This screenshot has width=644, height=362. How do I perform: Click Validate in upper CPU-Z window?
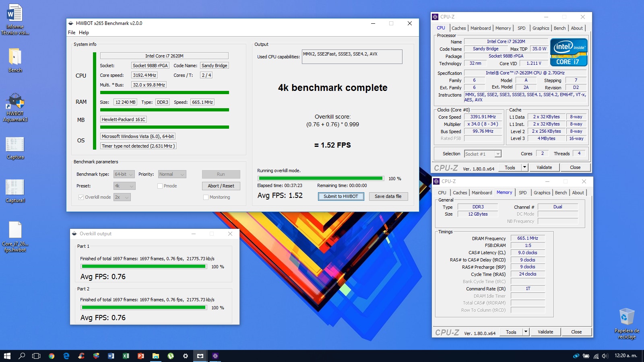(x=544, y=167)
